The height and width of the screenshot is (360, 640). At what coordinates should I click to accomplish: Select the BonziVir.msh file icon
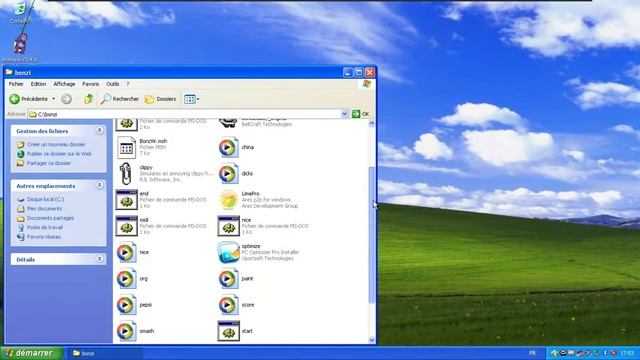126,147
